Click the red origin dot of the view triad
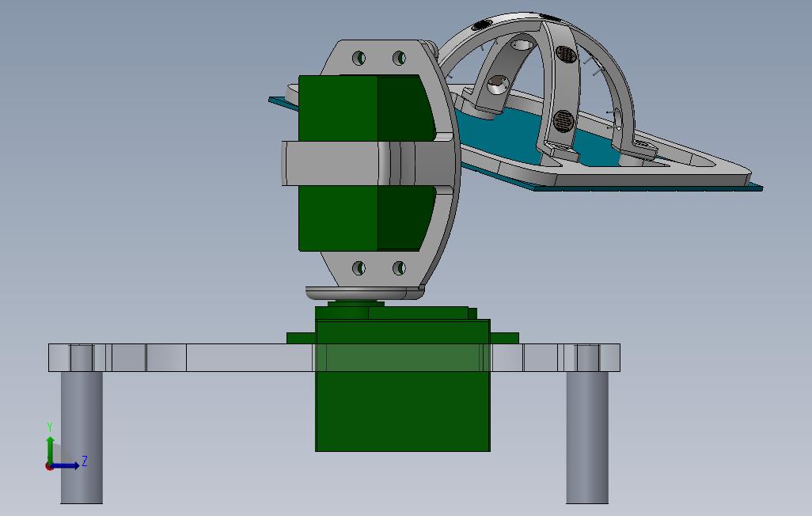Screen dimensions: 812x516 (49, 466)
